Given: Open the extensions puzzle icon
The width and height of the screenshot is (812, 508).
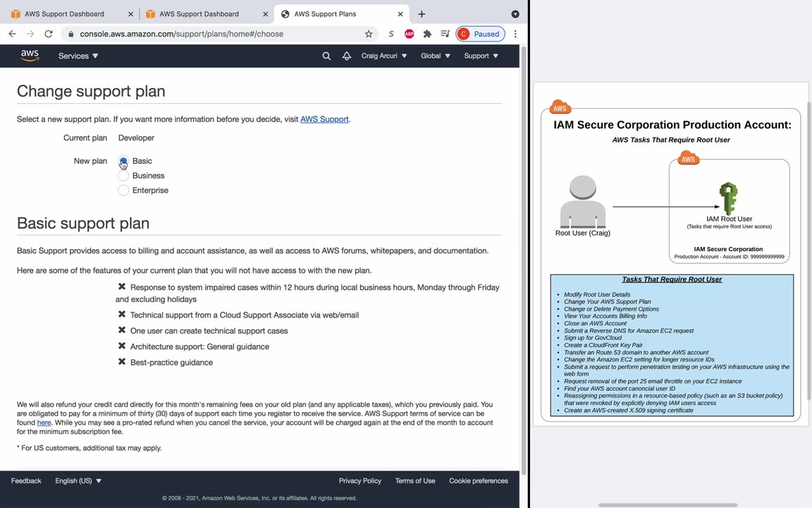Looking at the screenshot, I should pos(427,34).
